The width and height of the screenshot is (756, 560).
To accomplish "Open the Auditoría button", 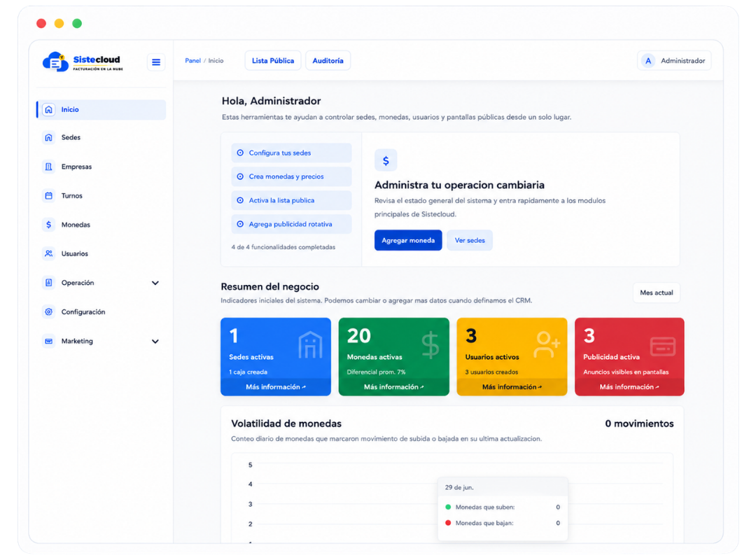I will (328, 61).
